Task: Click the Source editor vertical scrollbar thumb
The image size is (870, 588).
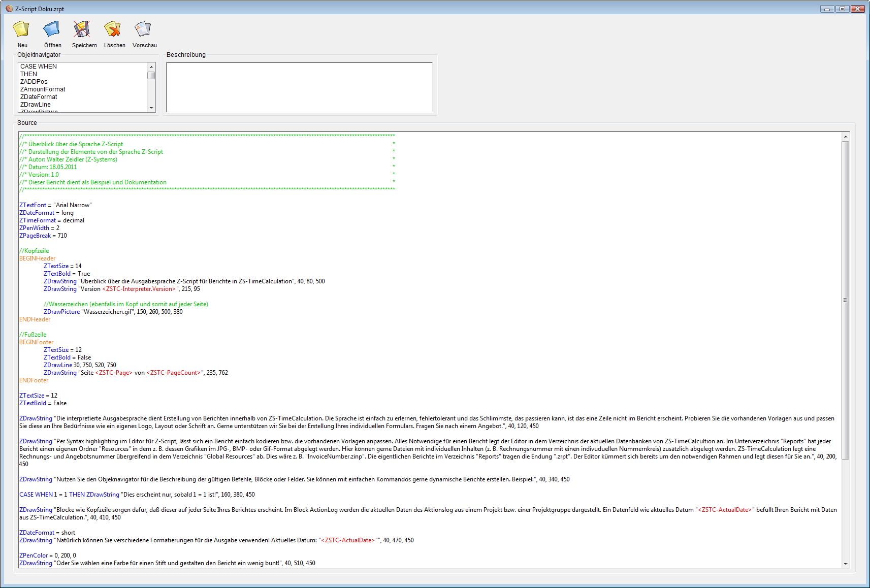Action: tap(845, 300)
